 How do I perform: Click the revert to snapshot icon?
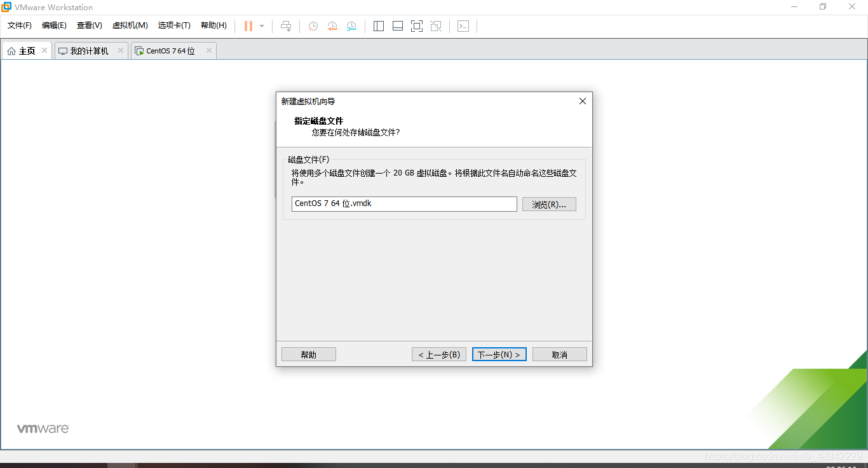click(x=332, y=26)
